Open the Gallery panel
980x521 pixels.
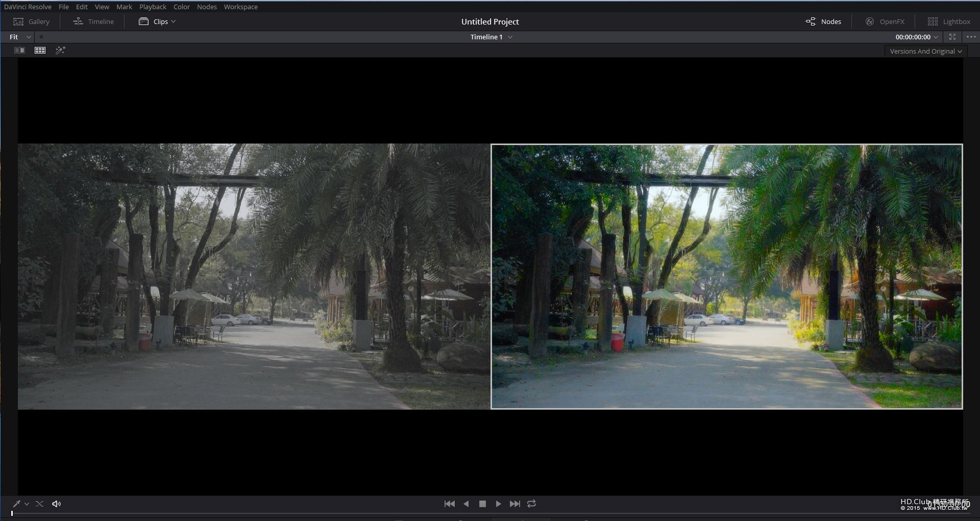click(x=31, y=21)
